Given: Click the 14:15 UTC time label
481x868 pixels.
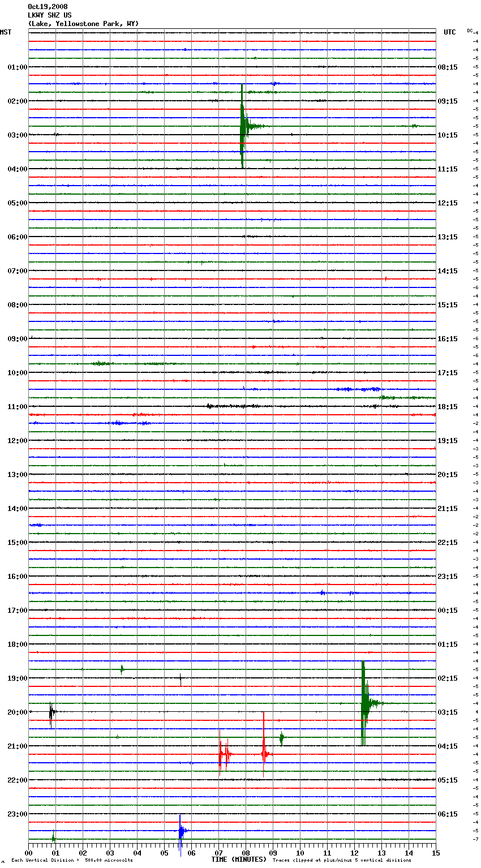Looking at the screenshot, I should [x=448, y=271].
